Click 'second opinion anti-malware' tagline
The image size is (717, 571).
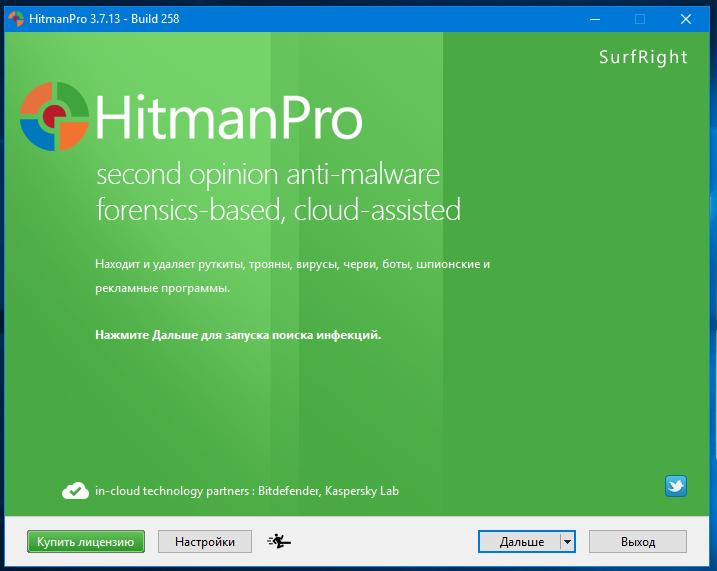(x=268, y=175)
